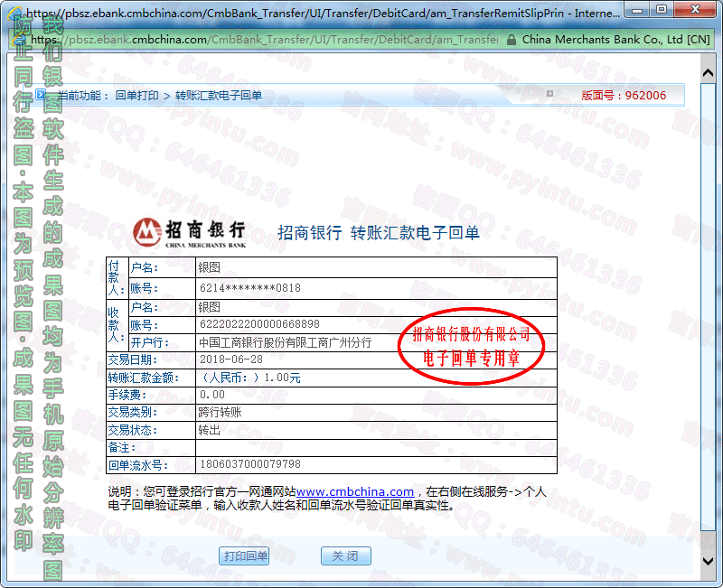
Task: Click the Internet Explorer icon in title bar
Action: coord(15,13)
